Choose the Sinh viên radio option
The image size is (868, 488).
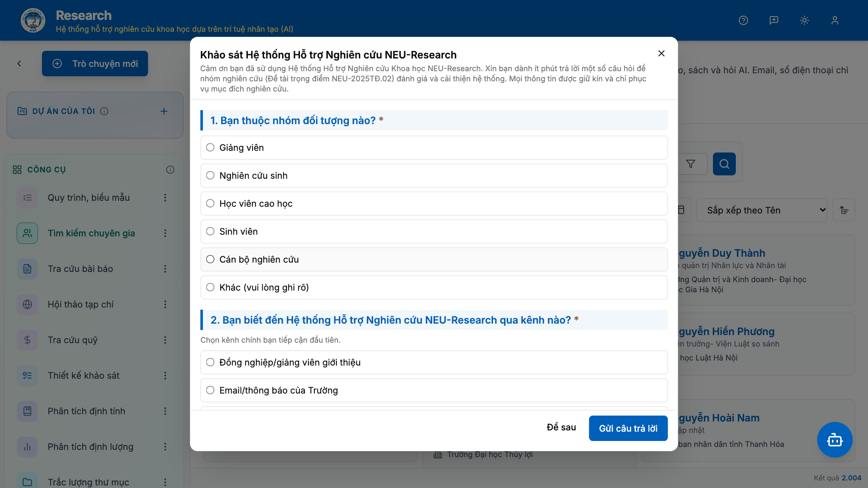click(x=434, y=231)
